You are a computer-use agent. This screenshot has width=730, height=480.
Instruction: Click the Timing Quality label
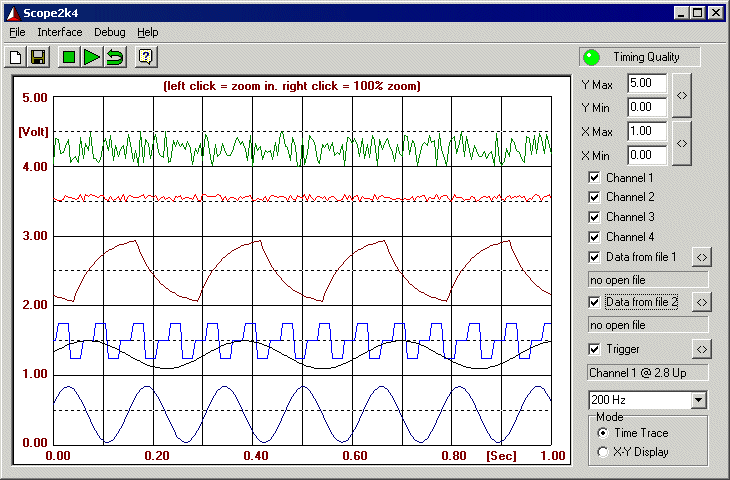tap(646, 57)
